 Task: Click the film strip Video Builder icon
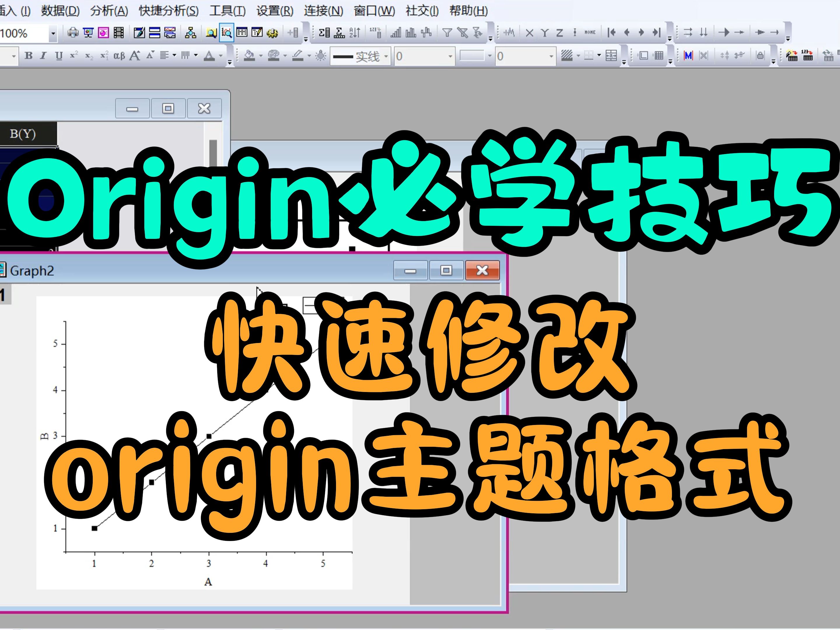pos(119,33)
